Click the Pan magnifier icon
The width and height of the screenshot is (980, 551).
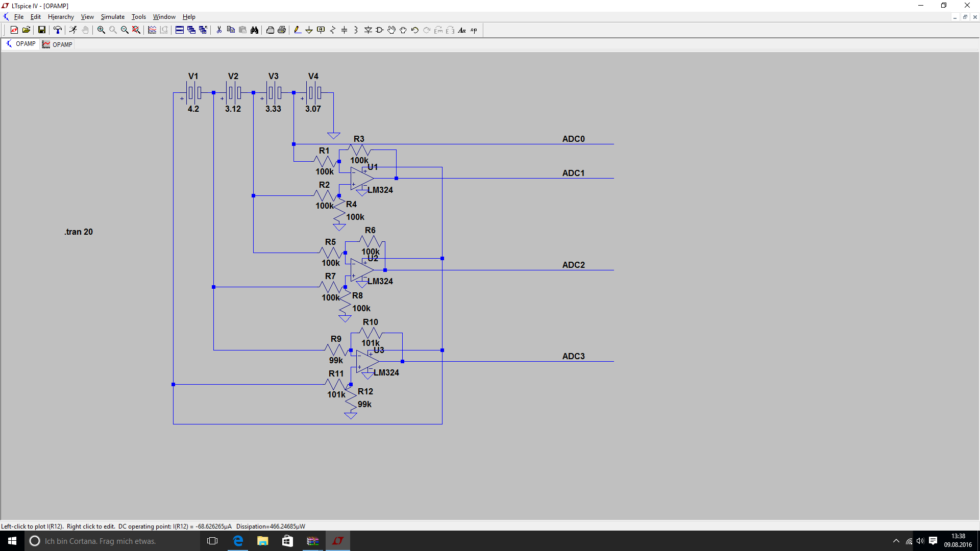(113, 30)
